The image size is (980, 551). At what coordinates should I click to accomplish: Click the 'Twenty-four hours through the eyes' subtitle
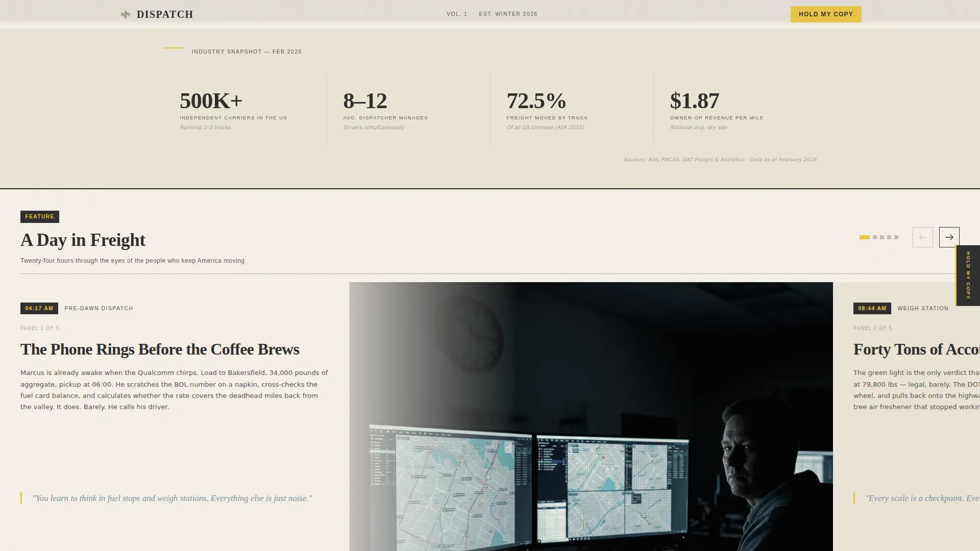point(132,261)
